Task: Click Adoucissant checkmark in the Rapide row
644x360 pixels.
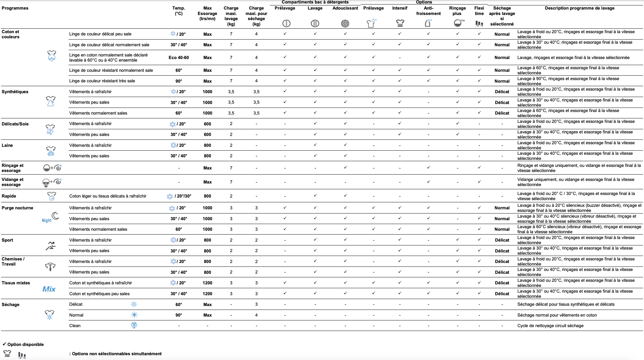Action: pos(345,195)
